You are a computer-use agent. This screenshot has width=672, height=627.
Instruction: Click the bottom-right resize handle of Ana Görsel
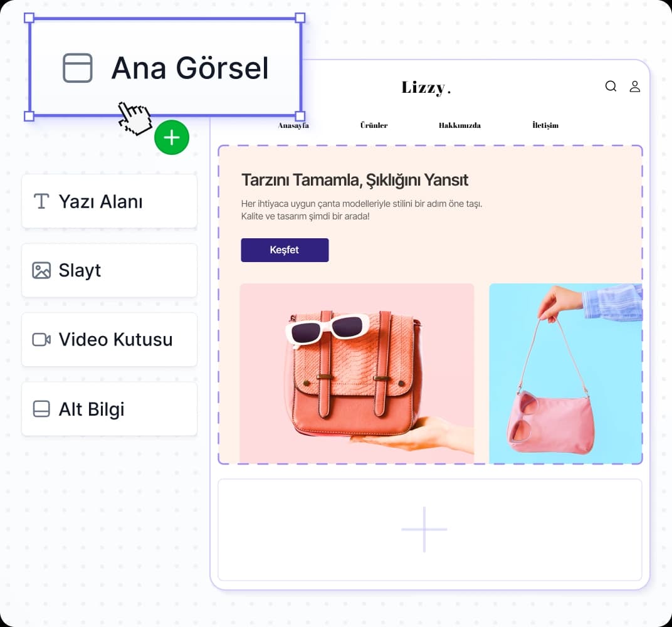point(300,116)
